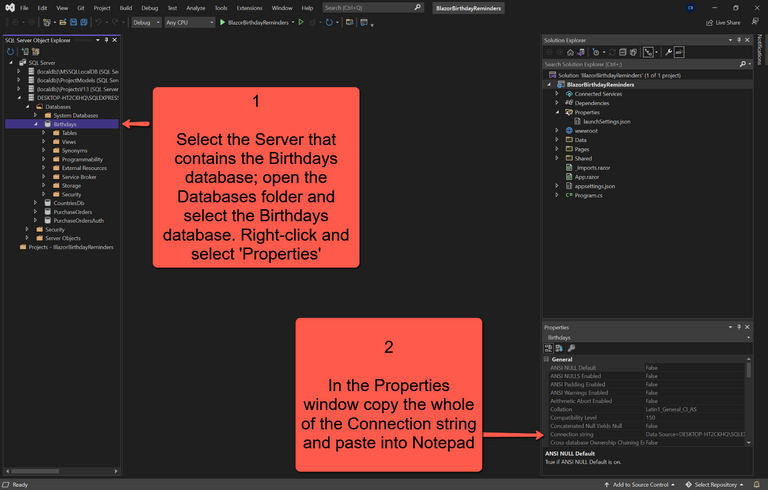The width and height of the screenshot is (768, 490).
Task: Click the Refresh icon in SQL Server Object Explorer
Action: click(10, 51)
